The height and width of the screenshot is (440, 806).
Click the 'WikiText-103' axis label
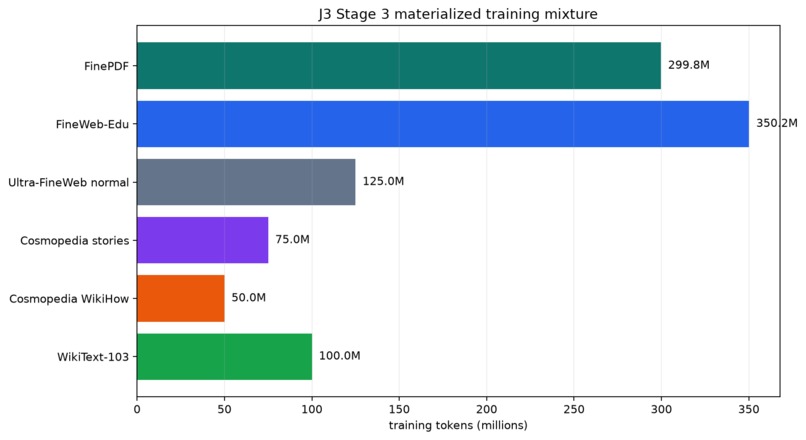(93, 357)
